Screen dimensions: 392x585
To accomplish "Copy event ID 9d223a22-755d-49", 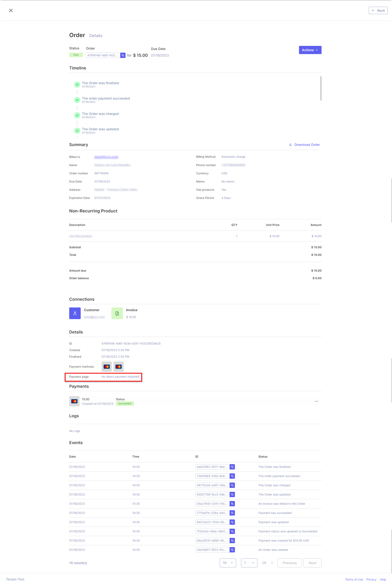I will point(232,522).
